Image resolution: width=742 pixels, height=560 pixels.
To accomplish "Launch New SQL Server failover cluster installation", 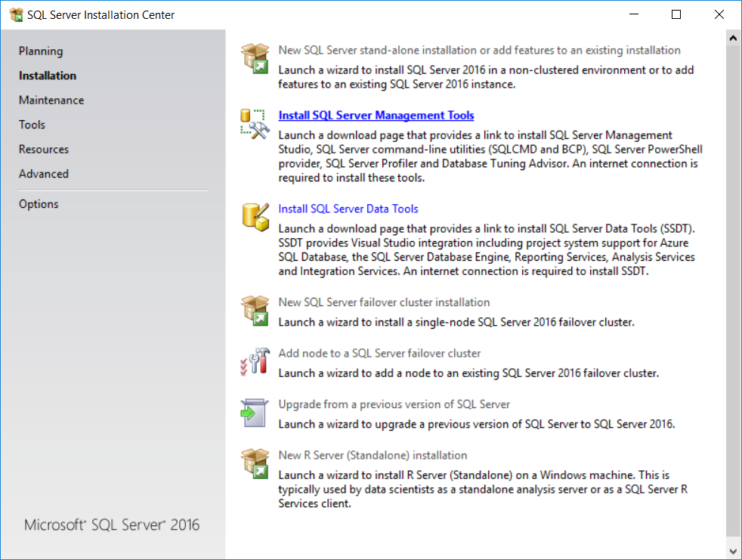I will click(x=384, y=302).
